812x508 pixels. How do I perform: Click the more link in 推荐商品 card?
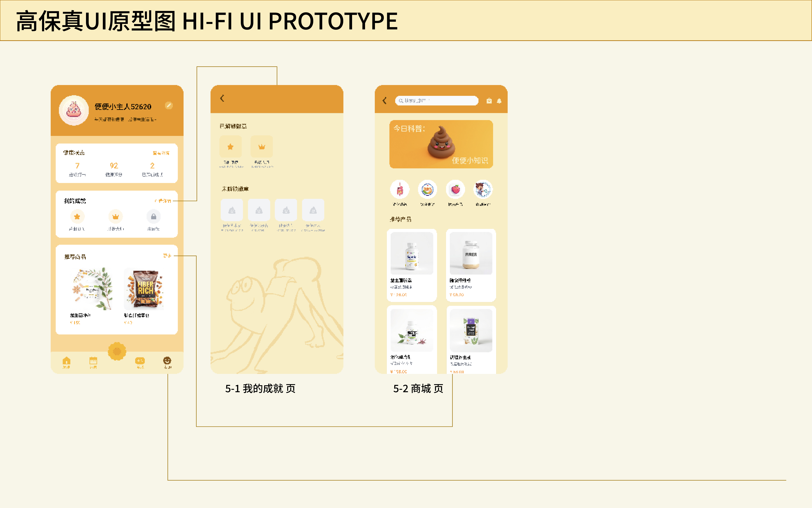(x=167, y=256)
